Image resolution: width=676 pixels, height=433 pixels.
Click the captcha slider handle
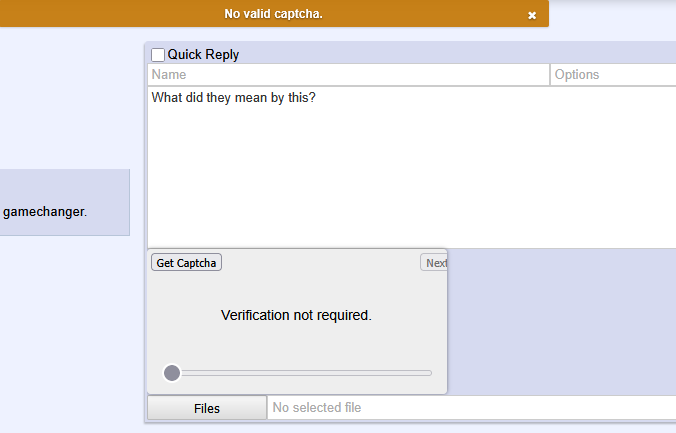click(172, 373)
